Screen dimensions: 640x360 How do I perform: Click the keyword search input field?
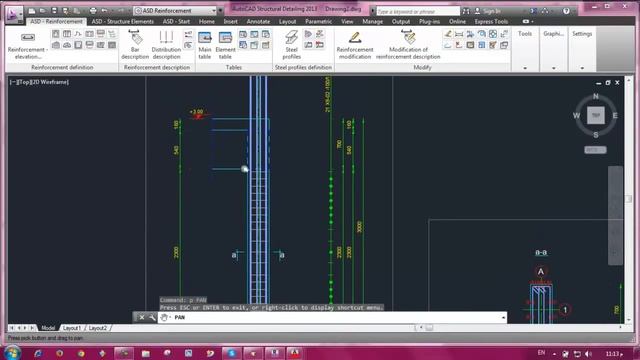[418, 11]
